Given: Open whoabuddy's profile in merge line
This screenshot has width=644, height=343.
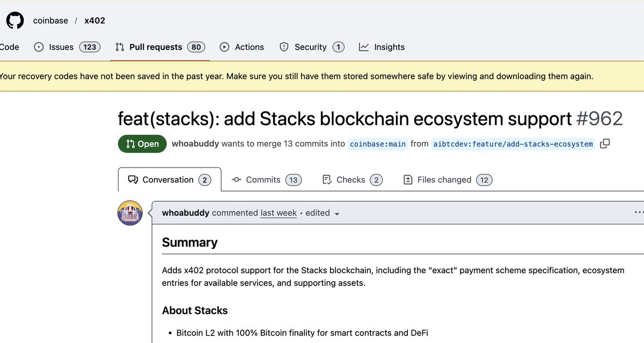Looking at the screenshot, I should point(195,144).
